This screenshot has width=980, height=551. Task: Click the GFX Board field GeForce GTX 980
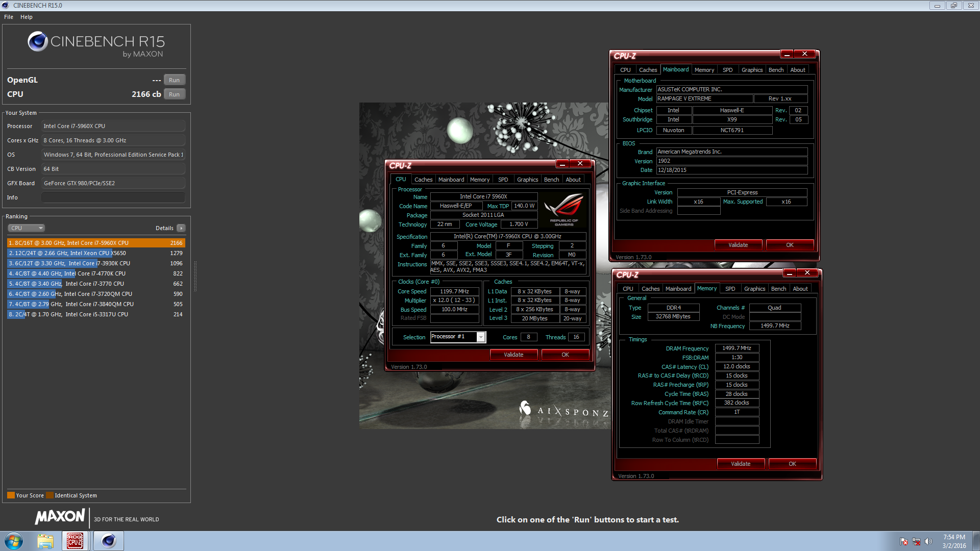tap(113, 183)
